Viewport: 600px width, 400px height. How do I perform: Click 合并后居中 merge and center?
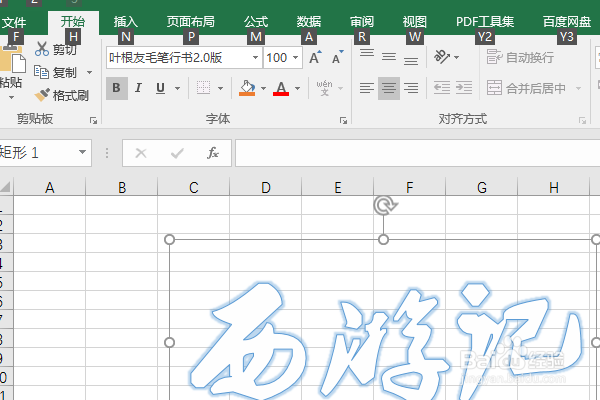pos(526,88)
